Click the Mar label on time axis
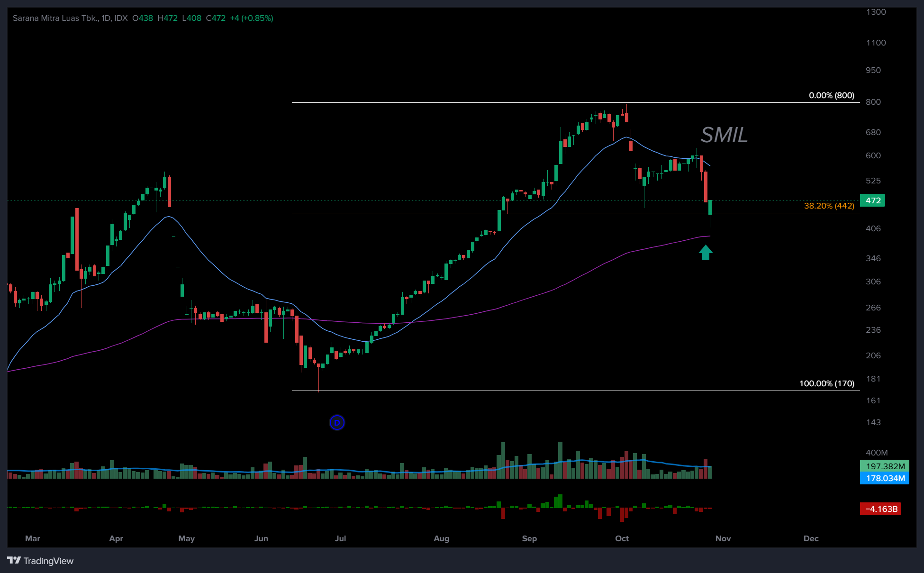Image resolution: width=924 pixels, height=573 pixels. pos(33,538)
